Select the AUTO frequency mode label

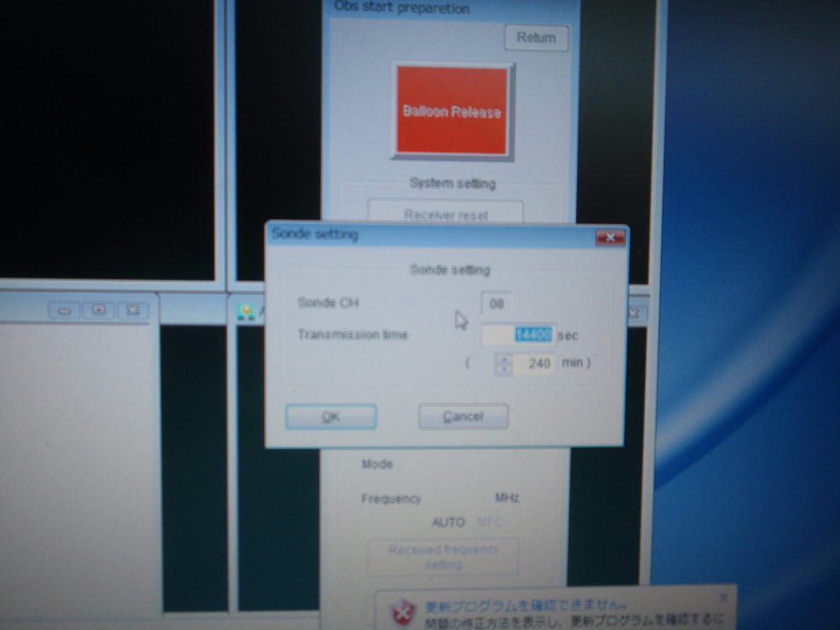pos(448,522)
